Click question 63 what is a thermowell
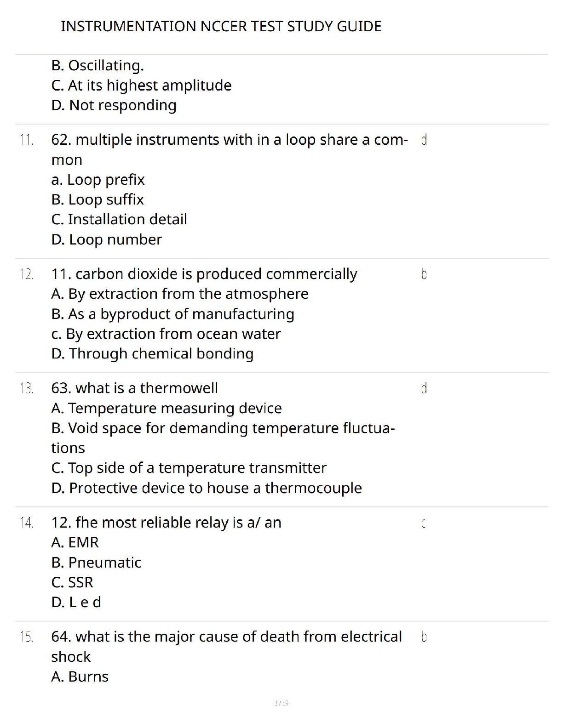Viewport: 563px width, 728px height. [x=135, y=388]
